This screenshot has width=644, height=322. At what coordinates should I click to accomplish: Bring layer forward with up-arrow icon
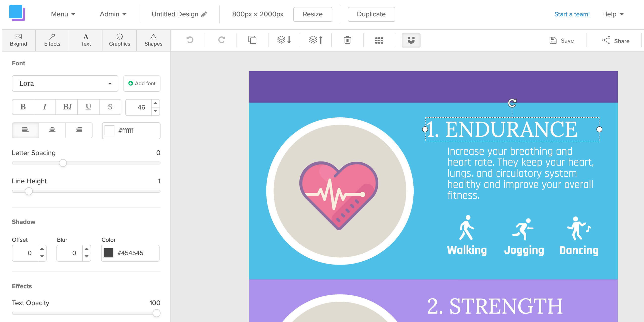(x=316, y=40)
